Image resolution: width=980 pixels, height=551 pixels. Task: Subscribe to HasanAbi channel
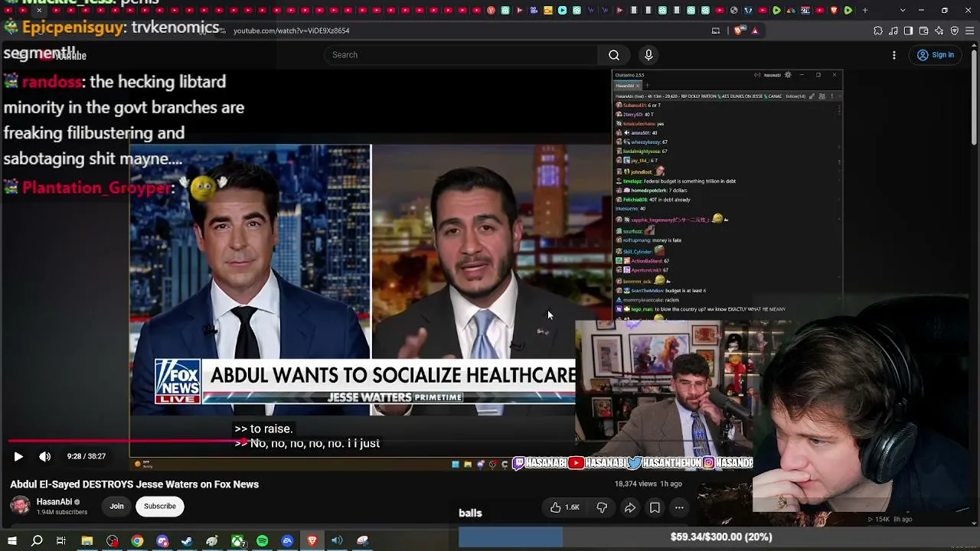pos(160,506)
